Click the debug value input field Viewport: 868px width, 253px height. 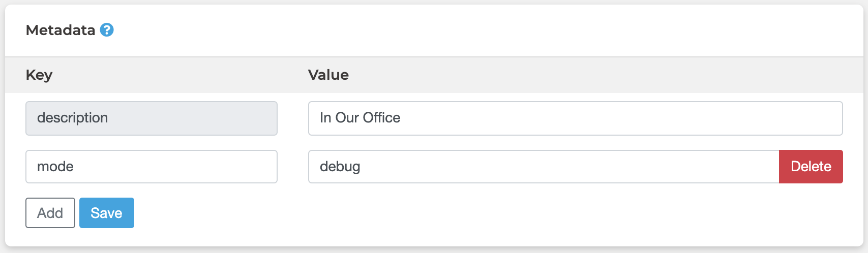pyautogui.click(x=543, y=167)
